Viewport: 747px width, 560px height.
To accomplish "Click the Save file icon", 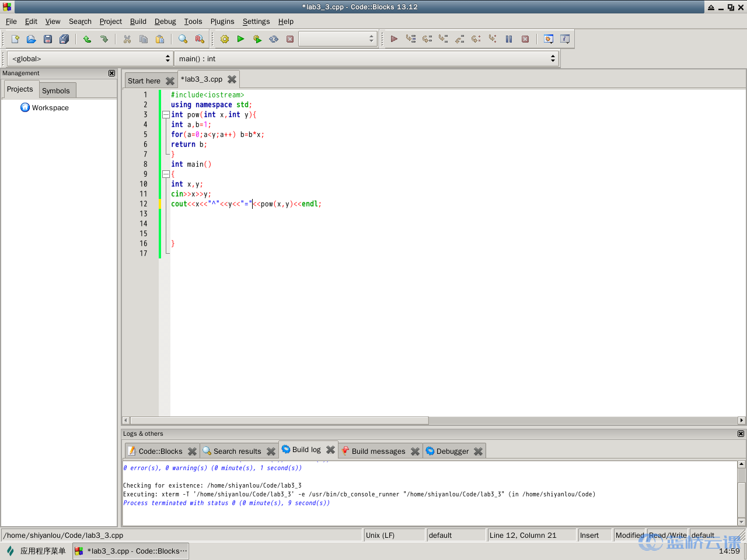I will (48, 39).
